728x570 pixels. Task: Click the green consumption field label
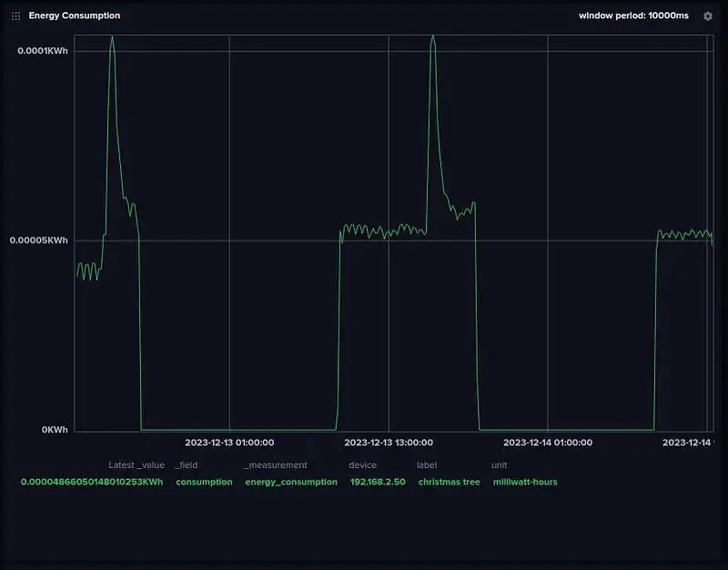point(204,482)
